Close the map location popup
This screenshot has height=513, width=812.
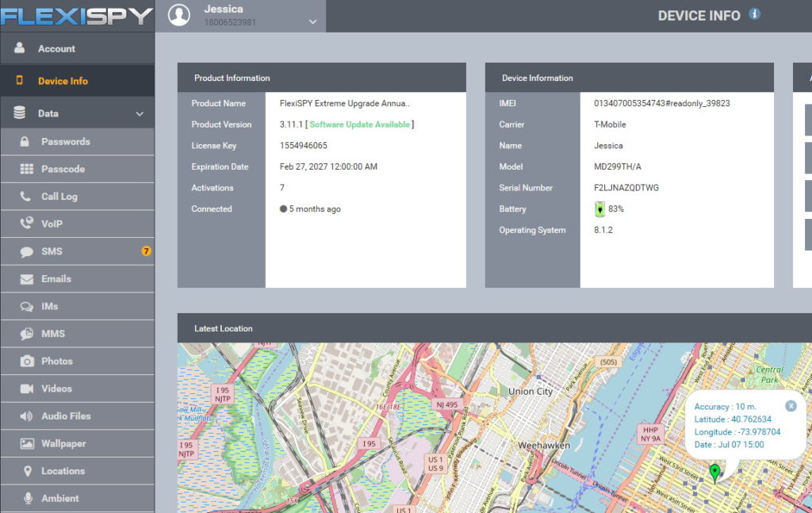tap(791, 406)
